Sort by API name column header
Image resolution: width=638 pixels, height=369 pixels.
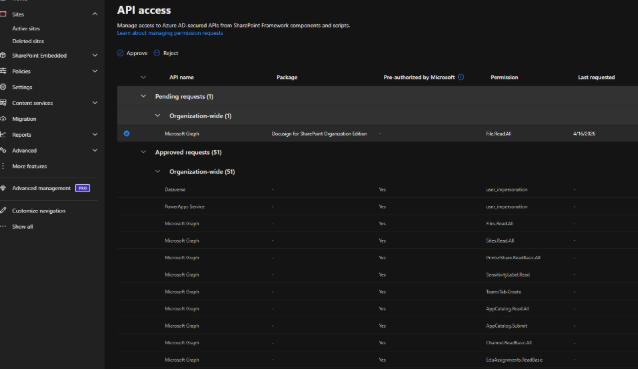pos(181,77)
